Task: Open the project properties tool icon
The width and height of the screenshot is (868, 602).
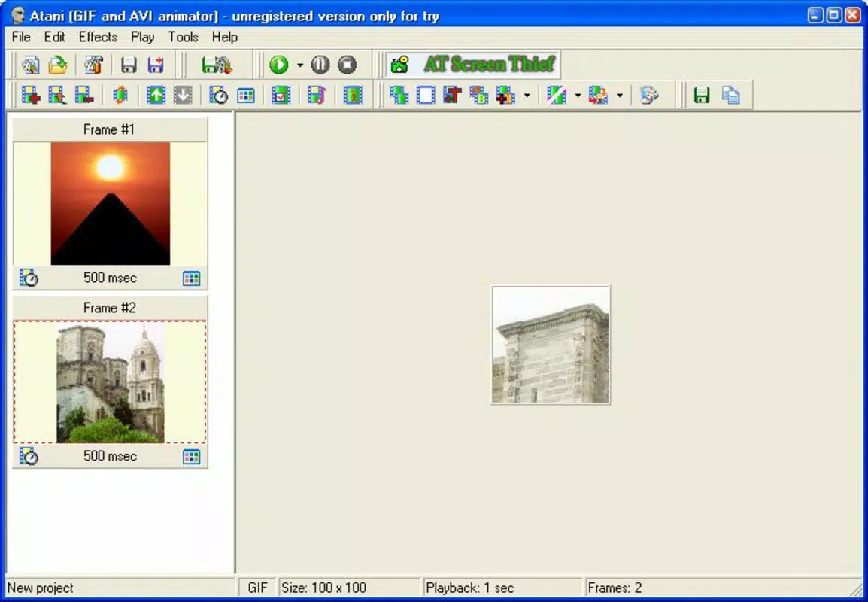Action: click(x=94, y=65)
